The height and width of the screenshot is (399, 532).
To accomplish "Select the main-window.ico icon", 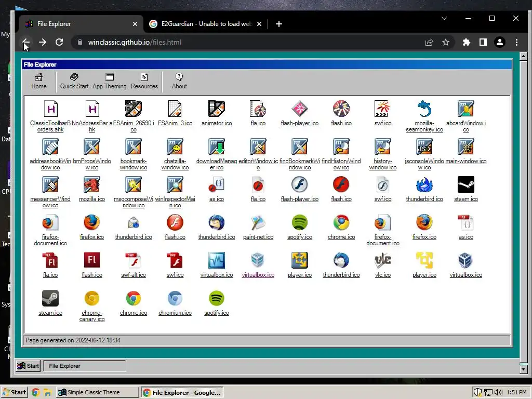I will pos(466,147).
